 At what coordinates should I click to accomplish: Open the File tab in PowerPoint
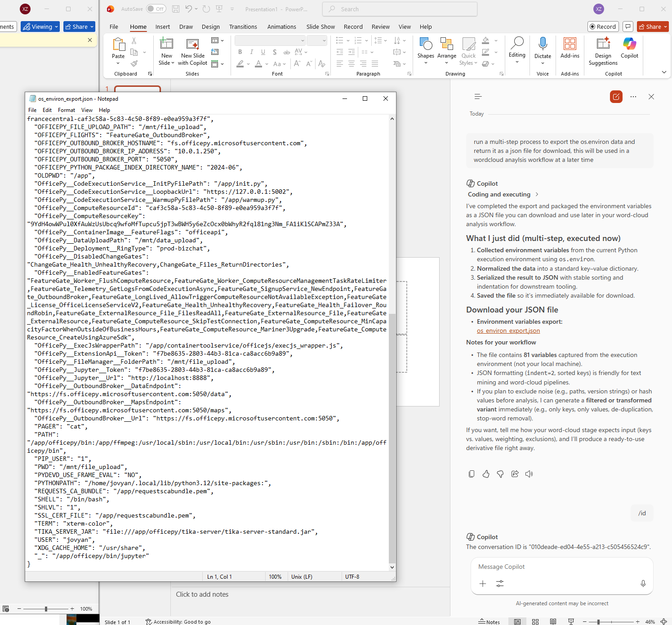(114, 27)
